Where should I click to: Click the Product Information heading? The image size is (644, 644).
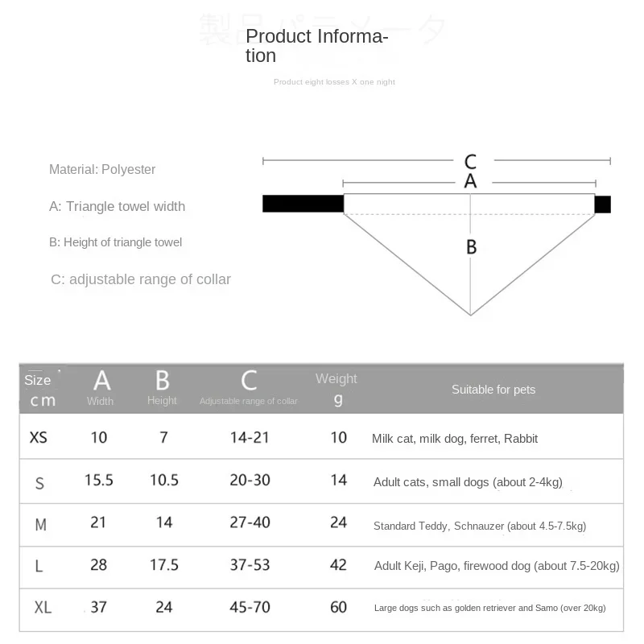tap(316, 46)
